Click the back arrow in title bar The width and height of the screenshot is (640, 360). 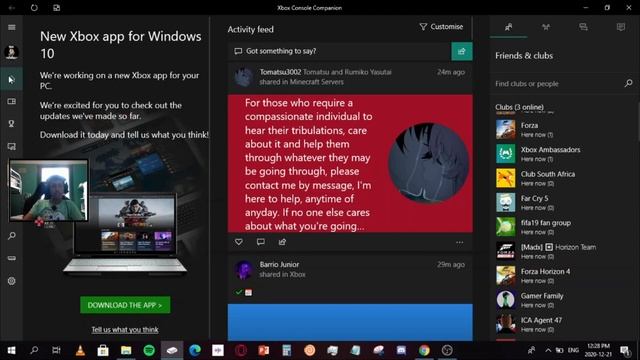12,8
